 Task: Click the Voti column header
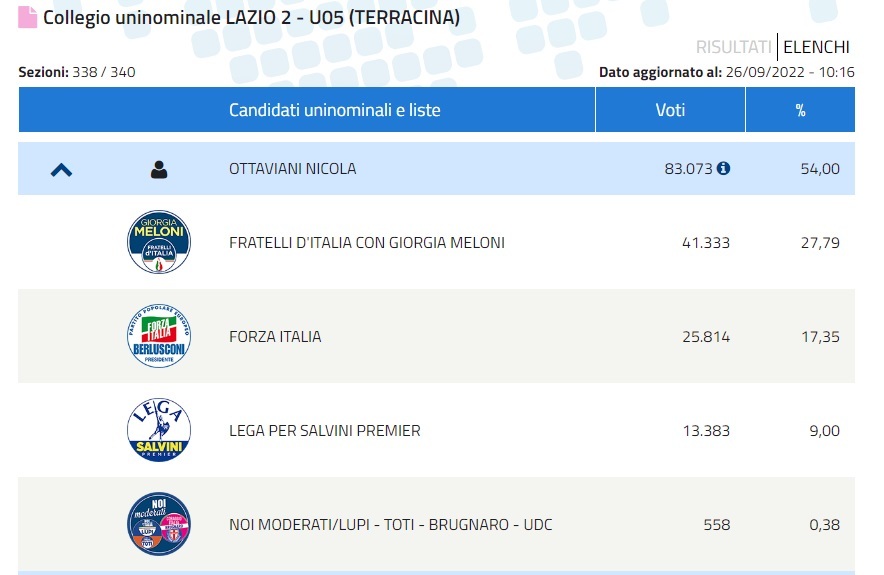[x=670, y=109]
